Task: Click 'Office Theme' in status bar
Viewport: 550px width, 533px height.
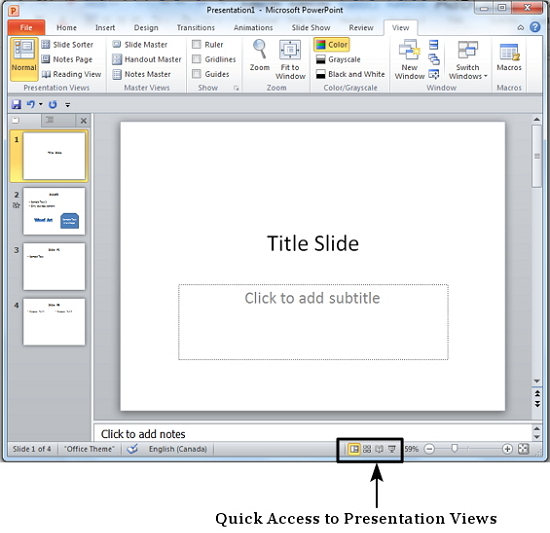Action: click(x=89, y=449)
